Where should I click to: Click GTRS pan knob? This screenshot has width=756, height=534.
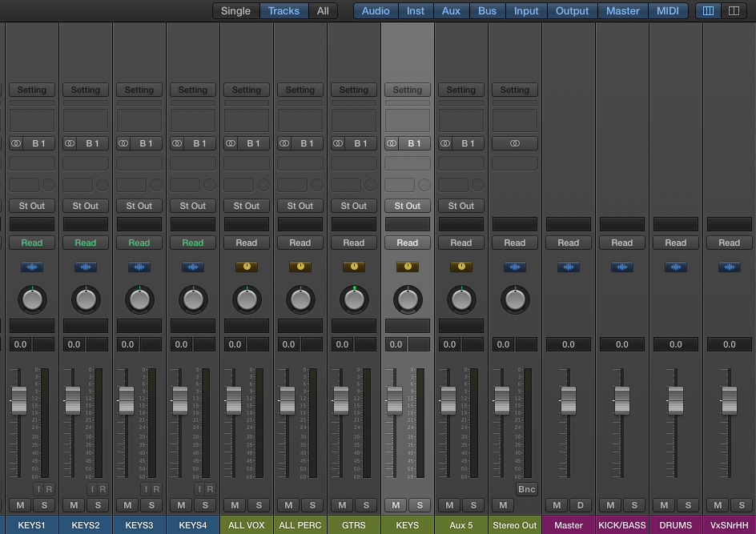coord(354,299)
